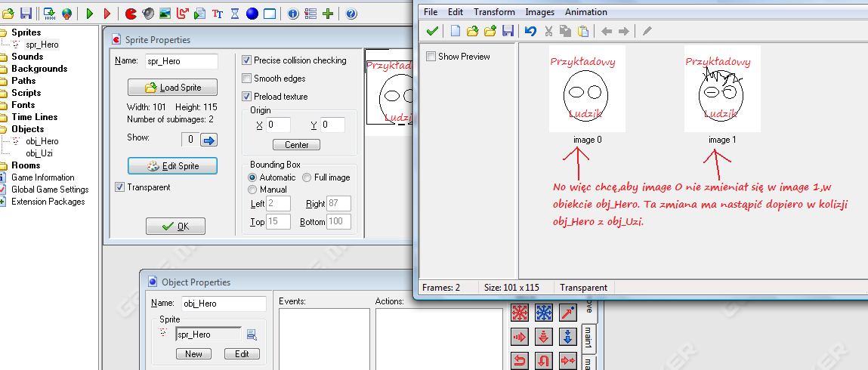This screenshot has height=370, width=868.
Task: Click the red Pac-Man create sprite icon
Action: click(131, 14)
